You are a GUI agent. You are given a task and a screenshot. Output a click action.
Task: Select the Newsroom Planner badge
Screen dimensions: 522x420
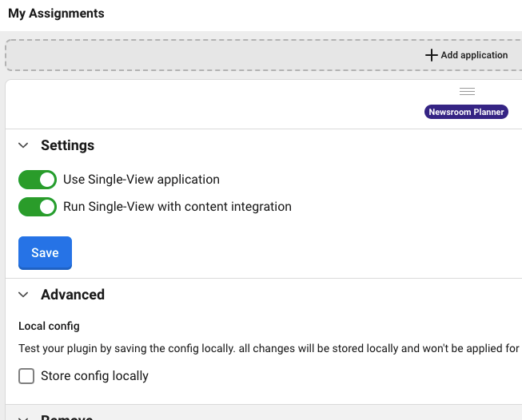pyautogui.click(x=466, y=112)
